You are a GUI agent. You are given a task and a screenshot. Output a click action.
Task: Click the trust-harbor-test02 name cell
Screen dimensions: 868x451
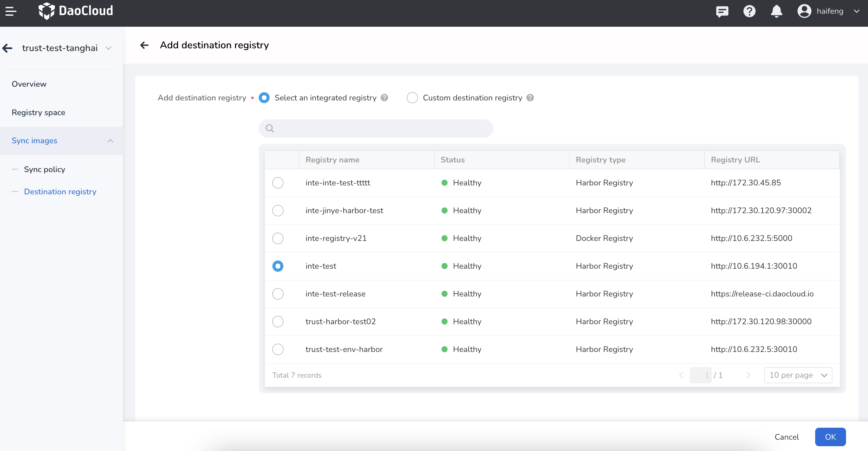(341, 321)
